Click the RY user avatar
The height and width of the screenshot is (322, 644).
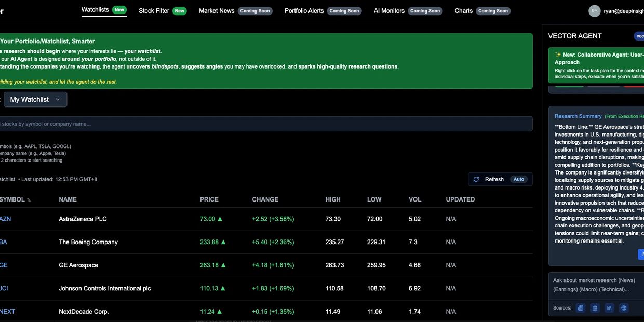(x=594, y=11)
